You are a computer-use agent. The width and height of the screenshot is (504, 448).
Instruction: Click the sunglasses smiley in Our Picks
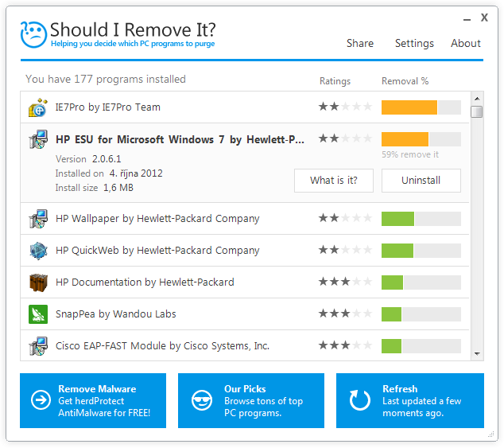(x=202, y=400)
